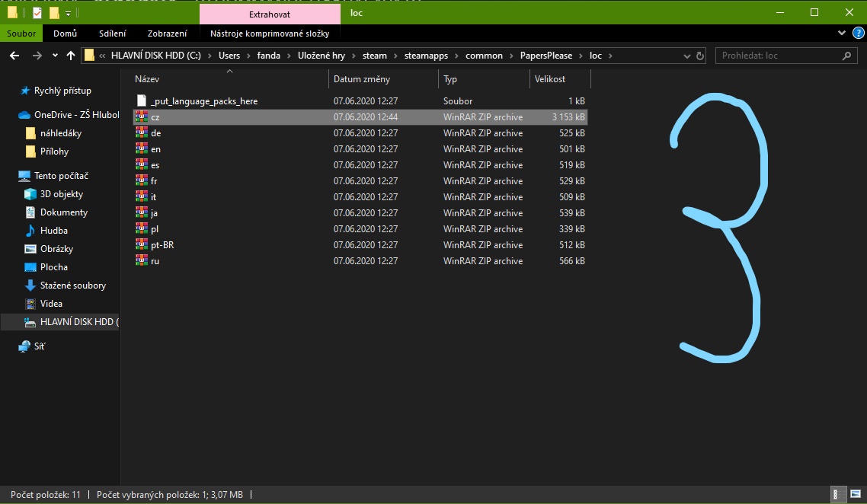Expand the ribbon with chevron
This screenshot has width=867, height=504.
842,33
